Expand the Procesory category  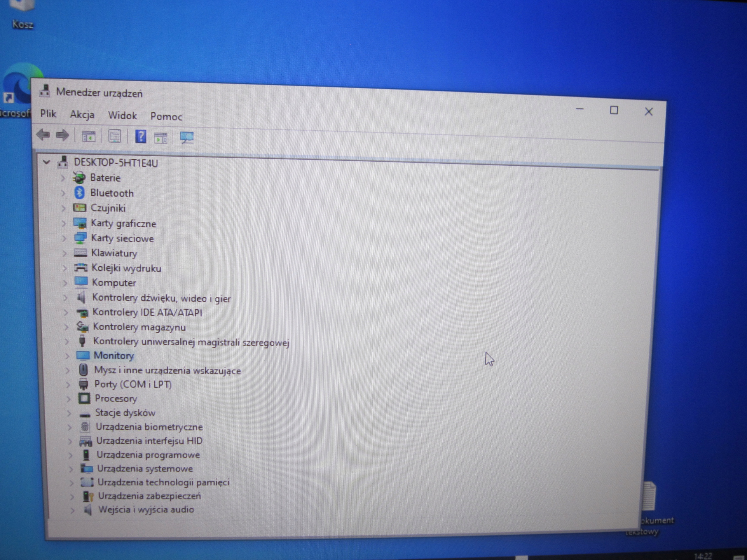tap(68, 399)
